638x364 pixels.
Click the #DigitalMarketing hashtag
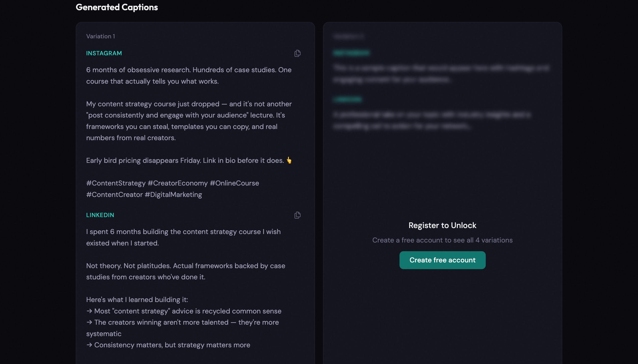click(x=173, y=195)
